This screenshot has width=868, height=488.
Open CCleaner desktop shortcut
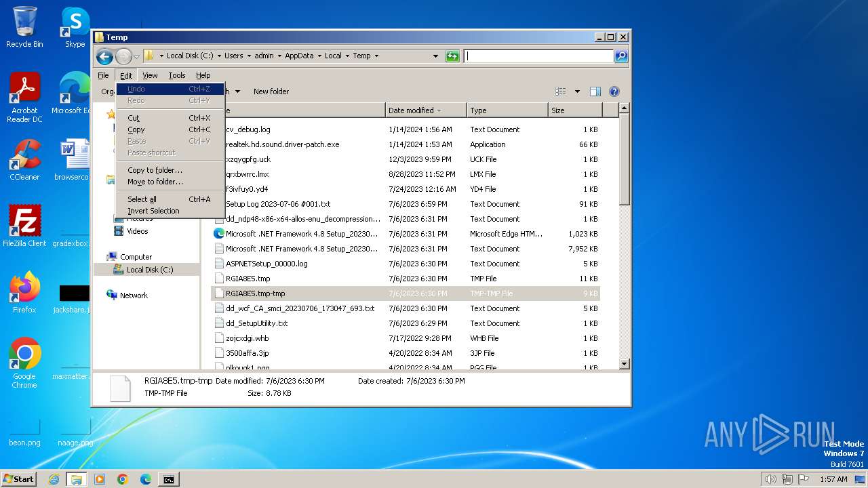(x=24, y=160)
